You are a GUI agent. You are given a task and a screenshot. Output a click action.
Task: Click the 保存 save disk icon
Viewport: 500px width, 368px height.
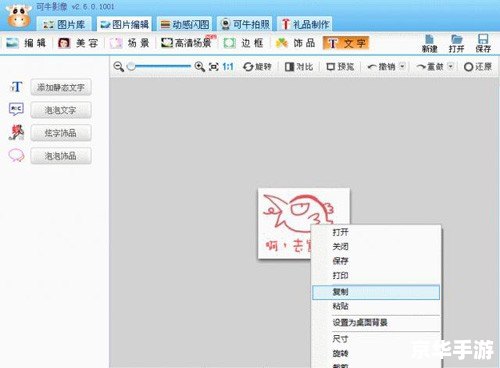[x=483, y=43]
